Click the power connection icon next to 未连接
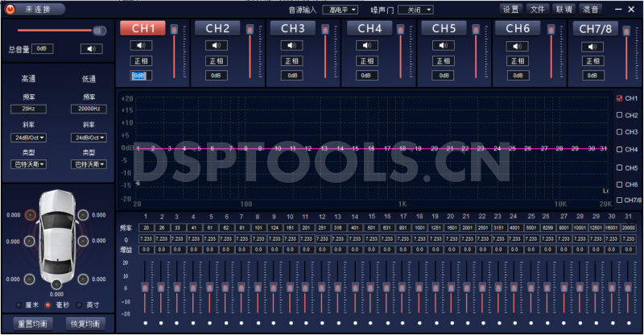The image size is (644, 335). coord(11,9)
